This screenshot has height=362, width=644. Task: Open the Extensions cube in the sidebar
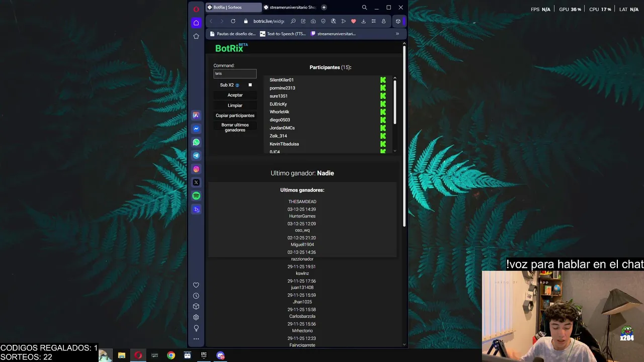pos(196,306)
